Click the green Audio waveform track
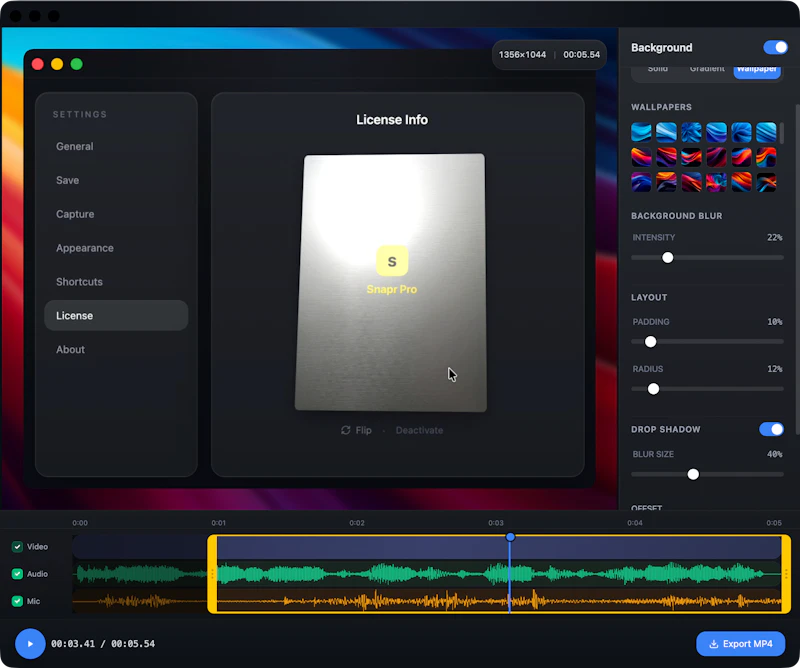Viewport: 800px width, 668px height. coord(427,574)
